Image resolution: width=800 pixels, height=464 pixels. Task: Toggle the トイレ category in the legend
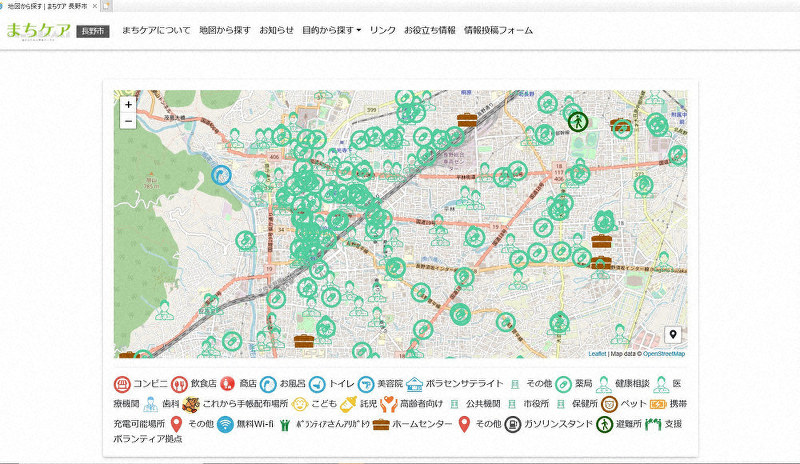pyautogui.click(x=318, y=383)
